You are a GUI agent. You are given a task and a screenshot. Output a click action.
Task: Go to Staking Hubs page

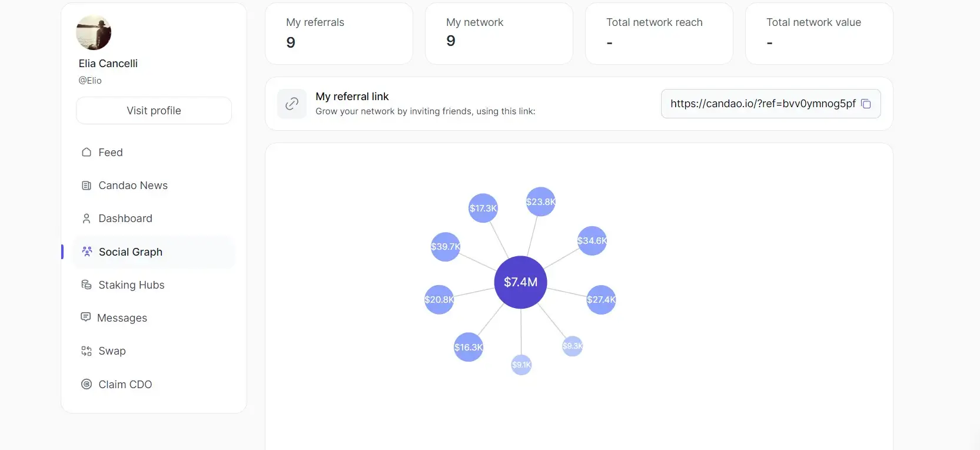point(131,285)
